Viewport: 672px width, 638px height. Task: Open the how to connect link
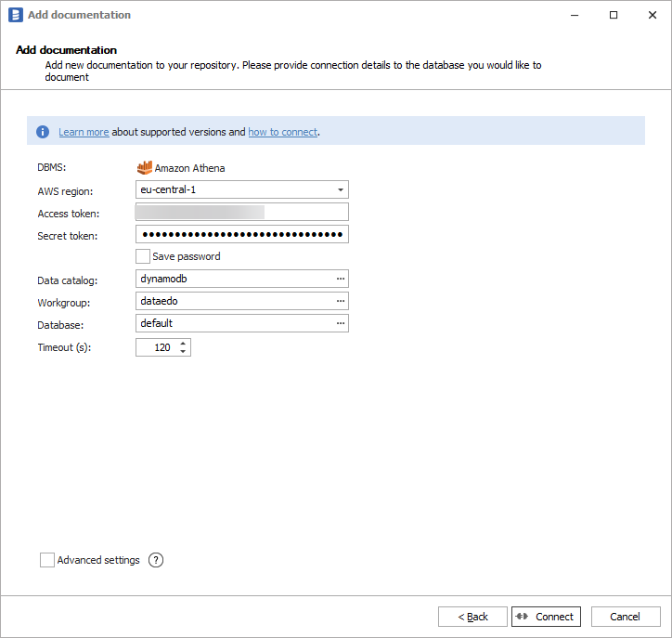282,132
